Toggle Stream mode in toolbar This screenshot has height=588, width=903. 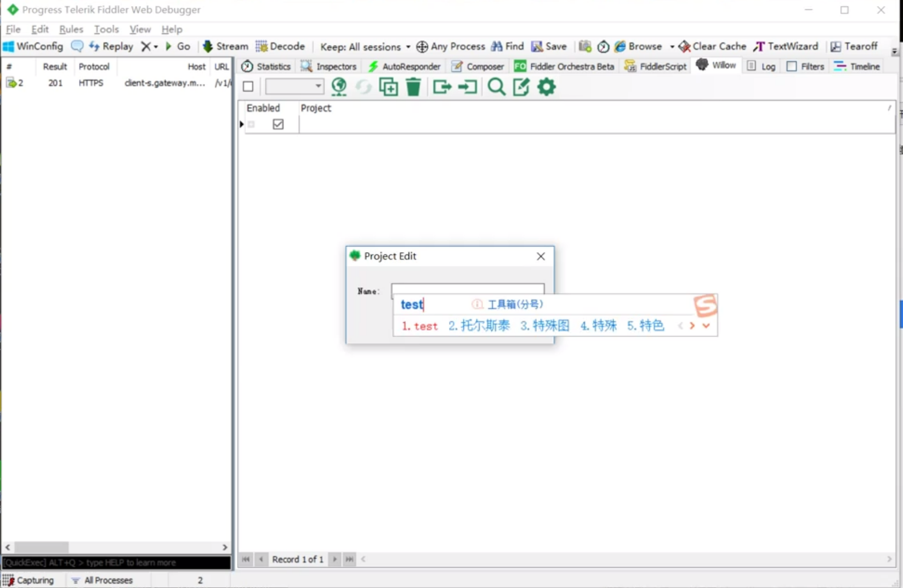tap(225, 47)
